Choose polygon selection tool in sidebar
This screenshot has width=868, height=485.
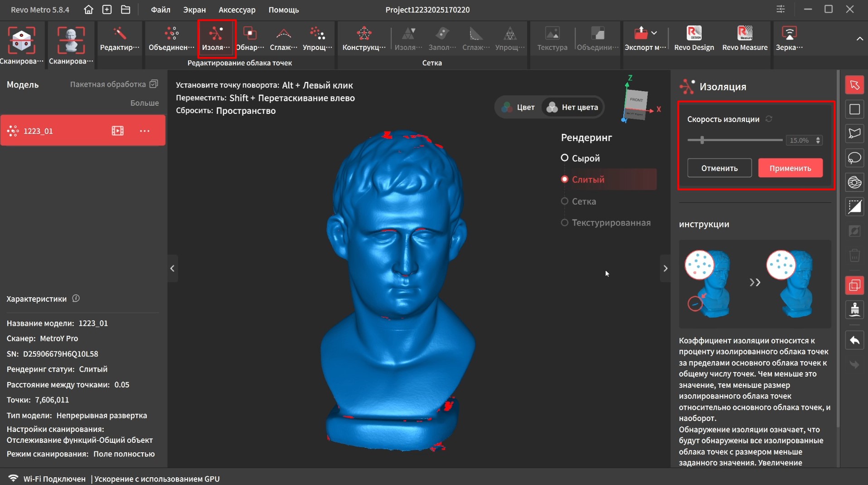854,133
